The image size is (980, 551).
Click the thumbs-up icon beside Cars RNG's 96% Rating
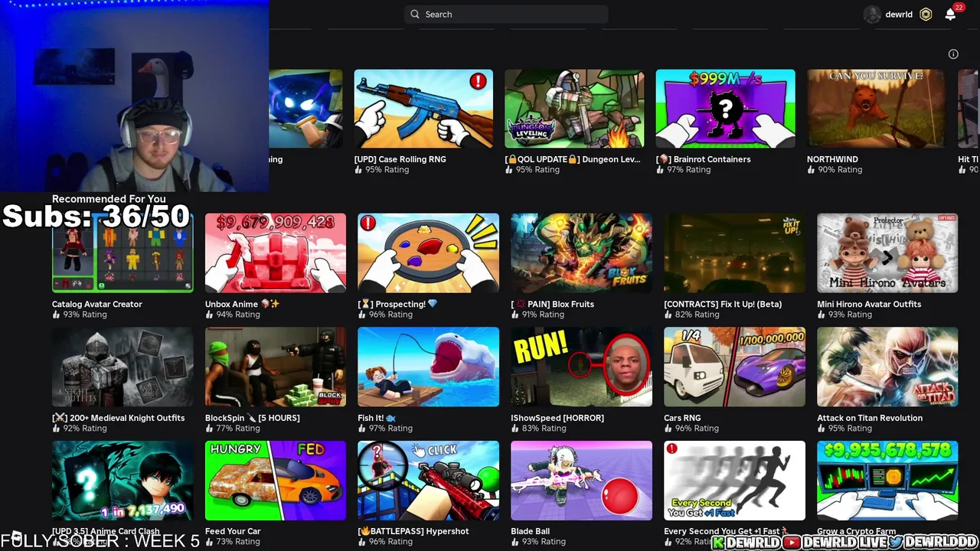click(668, 429)
